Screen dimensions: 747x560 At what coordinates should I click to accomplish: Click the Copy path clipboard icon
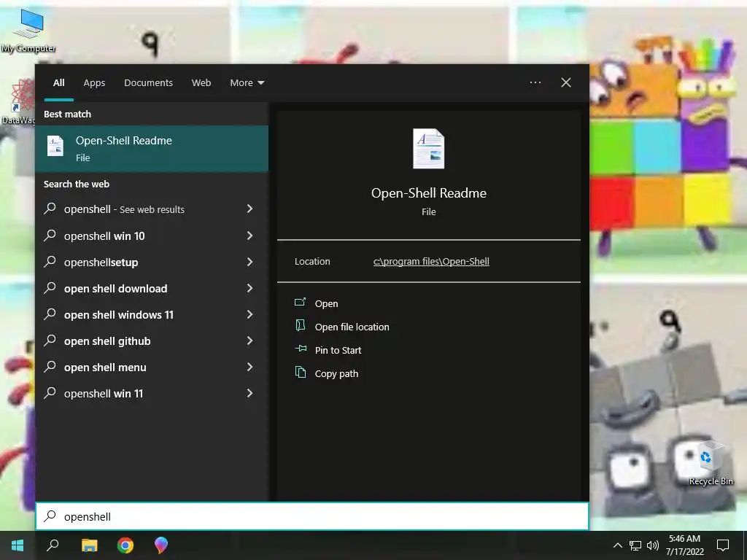(x=300, y=372)
